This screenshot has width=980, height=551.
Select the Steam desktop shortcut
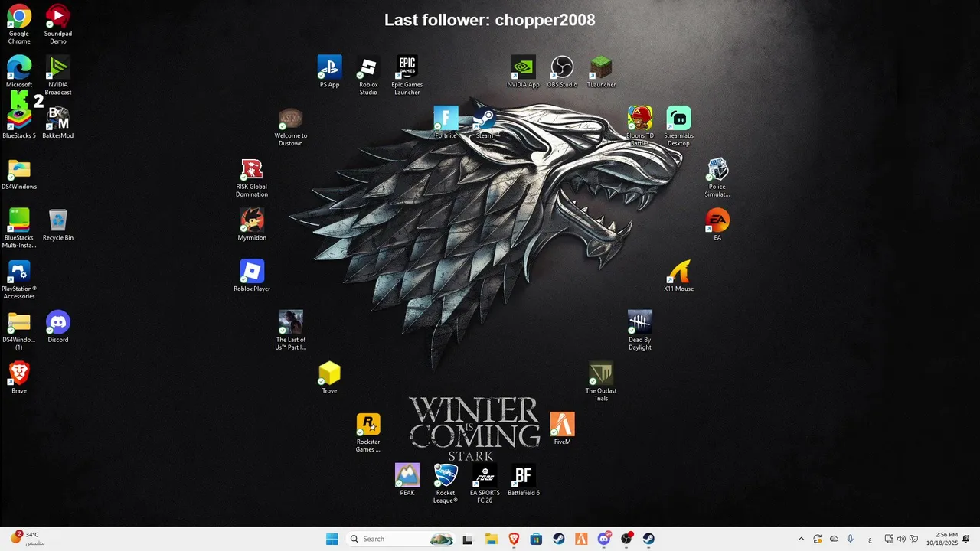[x=485, y=122]
